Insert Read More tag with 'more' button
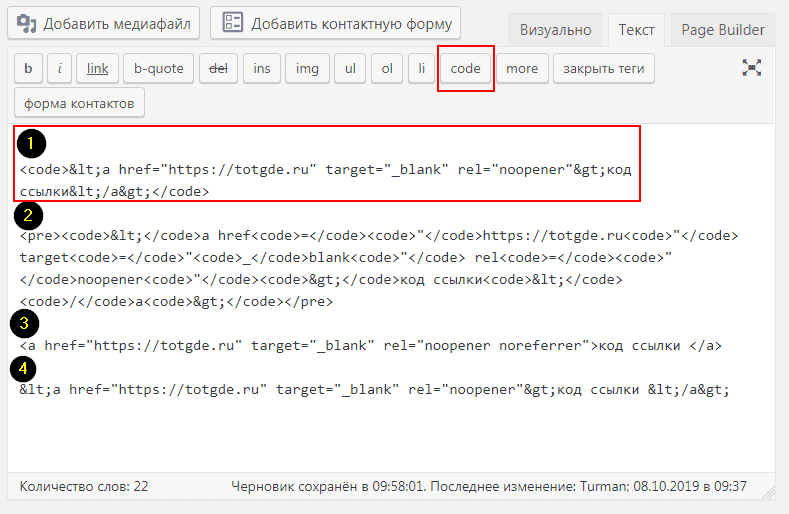789x514 pixels. pos(522,68)
